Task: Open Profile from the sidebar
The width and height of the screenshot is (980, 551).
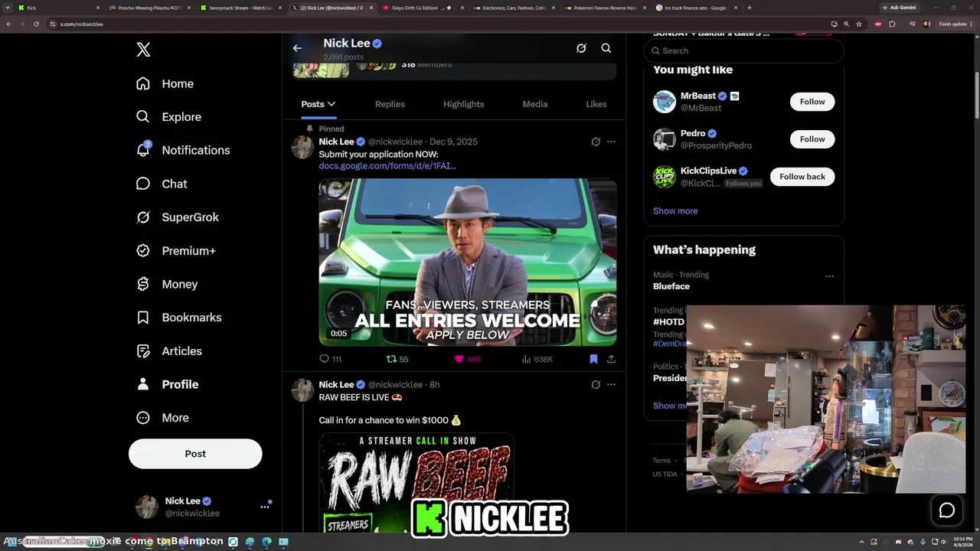Action: point(167,384)
